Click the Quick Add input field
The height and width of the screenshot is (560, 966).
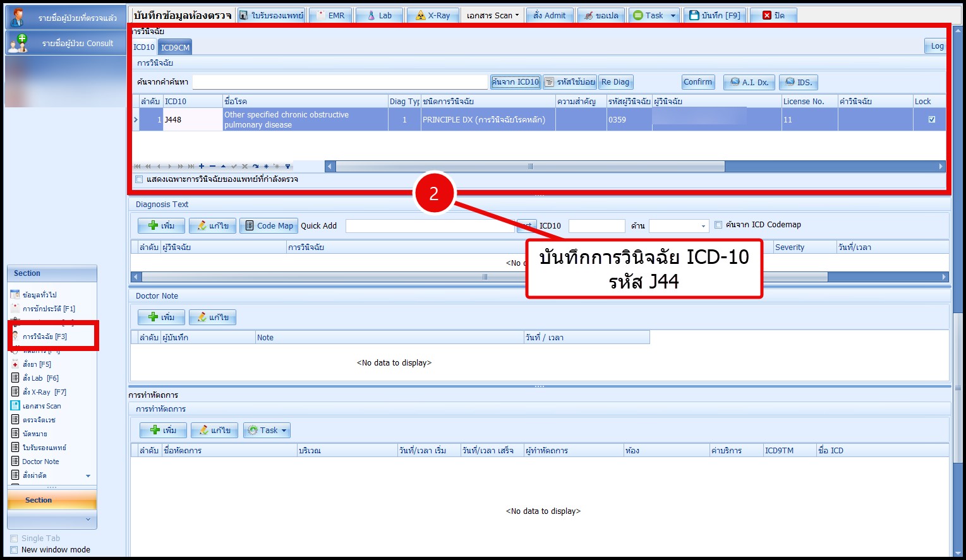(x=430, y=226)
